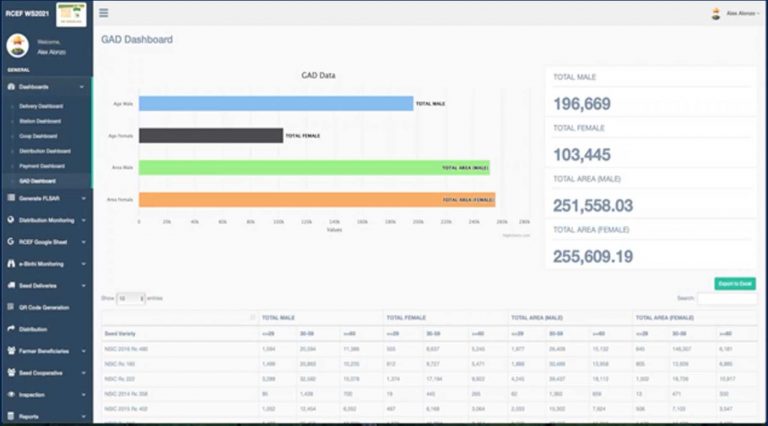Click the table Search input field
768x426 pixels.
click(x=727, y=298)
